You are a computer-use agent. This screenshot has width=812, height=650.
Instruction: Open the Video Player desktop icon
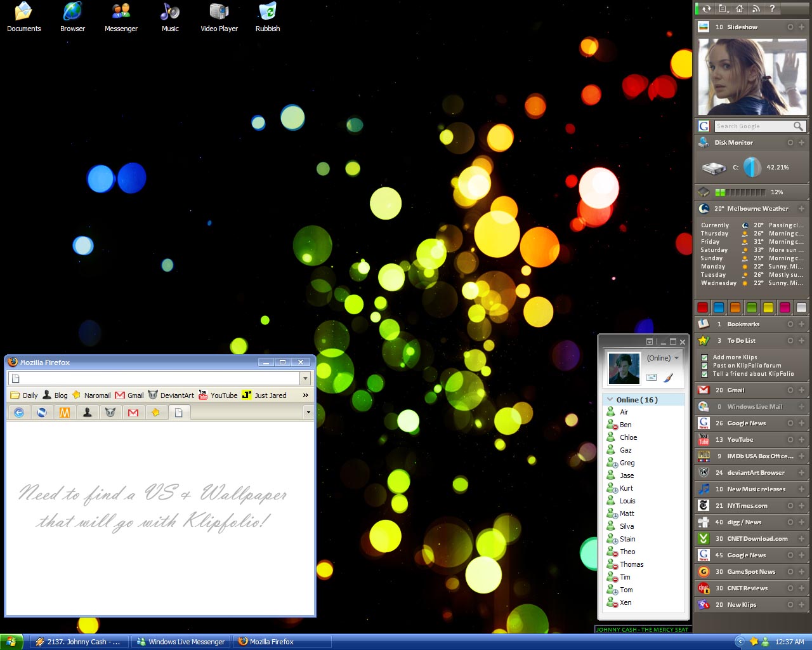(x=219, y=17)
